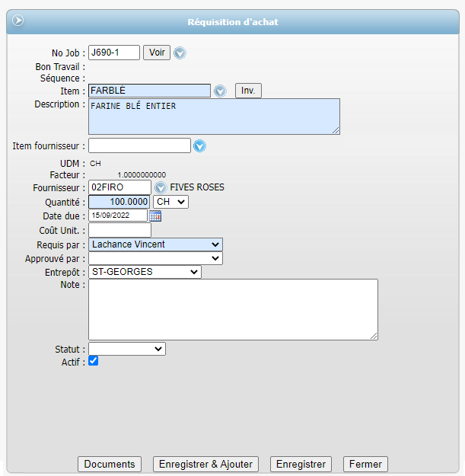Click the No Job input field
The width and height of the screenshot is (465, 476).
click(114, 53)
